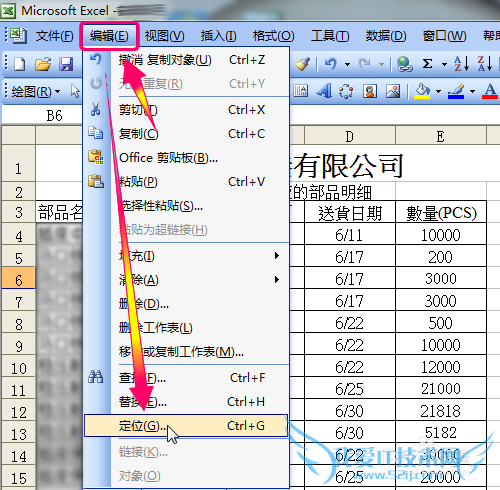The height and width of the screenshot is (490, 500).
Task: Choose 替换(E) replace menu entry
Action: pyautogui.click(x=187, y=402)
